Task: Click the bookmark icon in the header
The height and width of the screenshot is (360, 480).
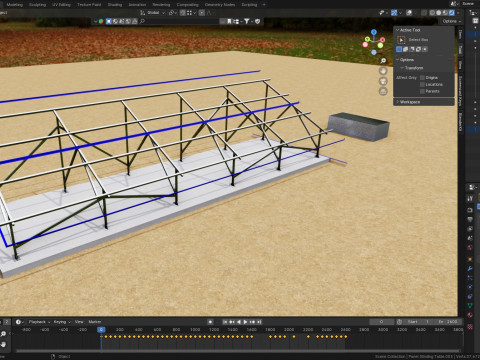Action: coord(229,21)
